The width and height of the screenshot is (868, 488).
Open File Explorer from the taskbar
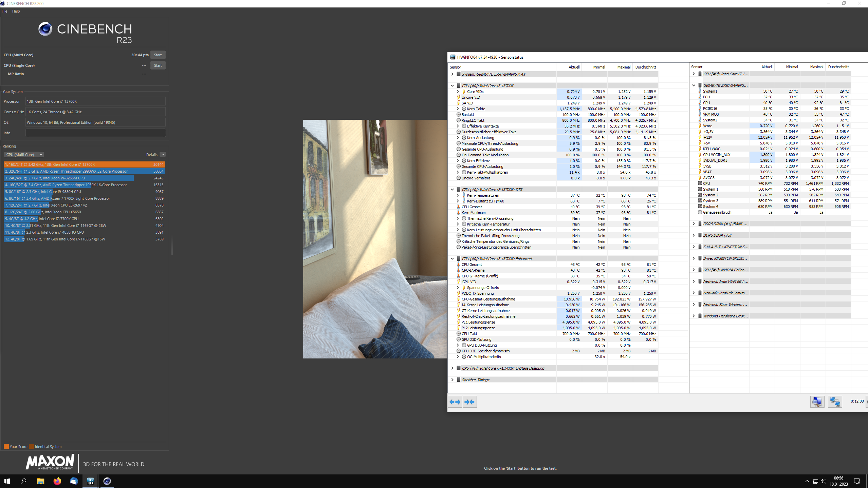tap(40, 481)
